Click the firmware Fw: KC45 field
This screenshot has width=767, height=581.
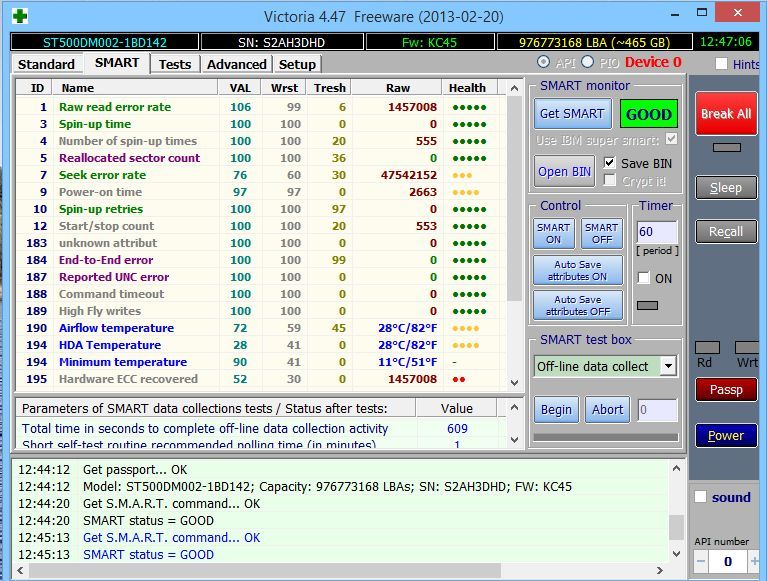(429, 42)
